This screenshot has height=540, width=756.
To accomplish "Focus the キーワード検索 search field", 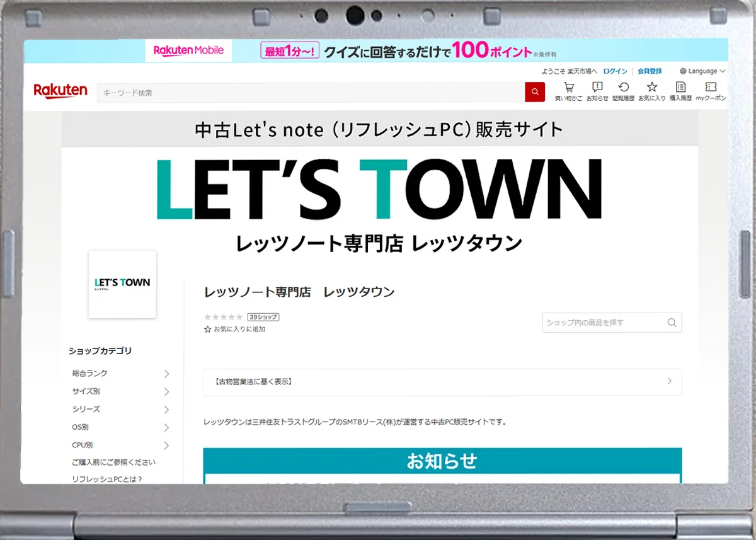I will click(311, 93).
